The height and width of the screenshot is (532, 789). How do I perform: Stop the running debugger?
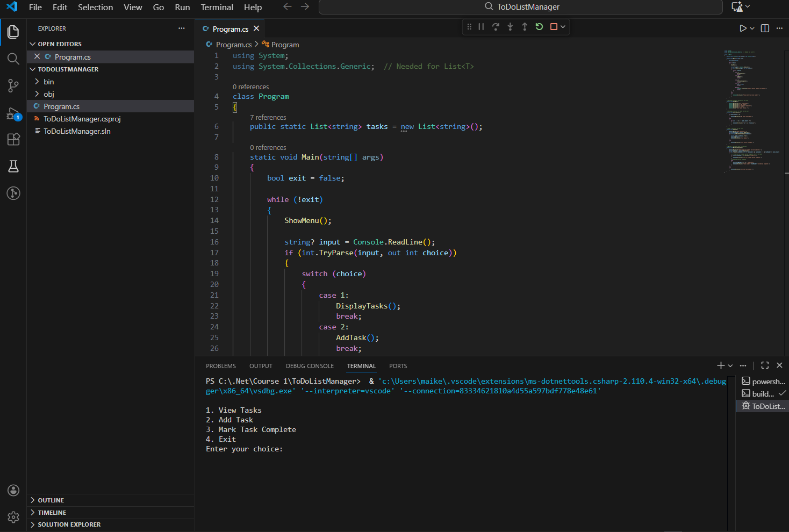[x=554, y=26]
